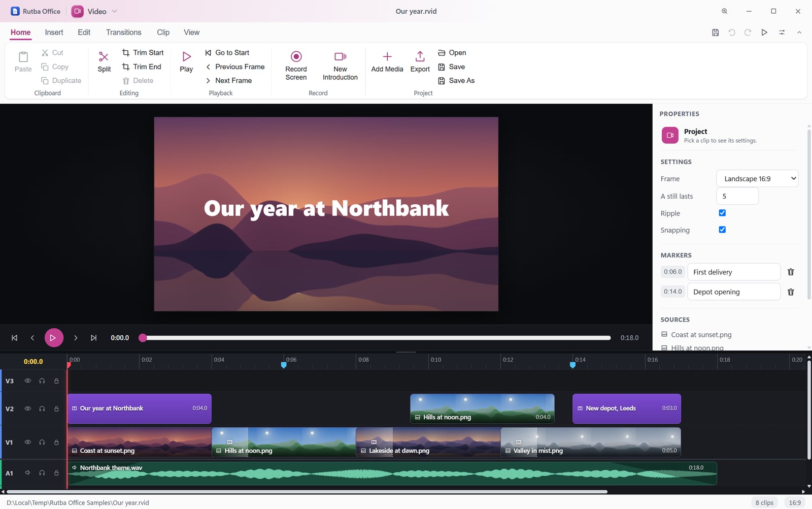Click Trim Start in Editing group
This screenshot has height=509, width=812.
pos(143,52)
